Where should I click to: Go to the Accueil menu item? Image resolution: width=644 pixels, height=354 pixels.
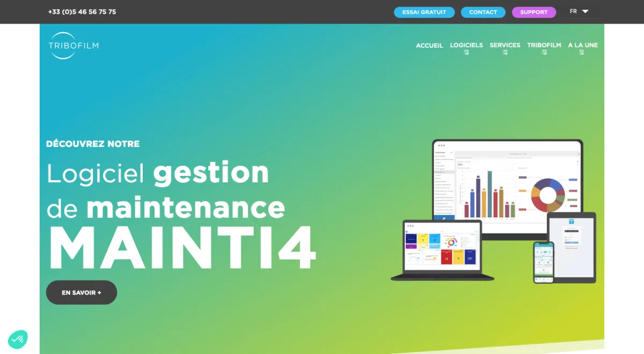coord(429,46)
